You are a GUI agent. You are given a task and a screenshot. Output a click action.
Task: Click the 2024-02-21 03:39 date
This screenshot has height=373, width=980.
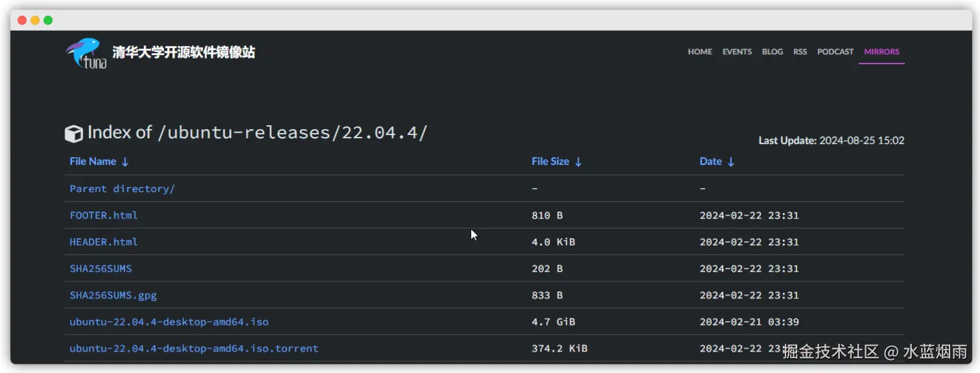click(749, 322)
